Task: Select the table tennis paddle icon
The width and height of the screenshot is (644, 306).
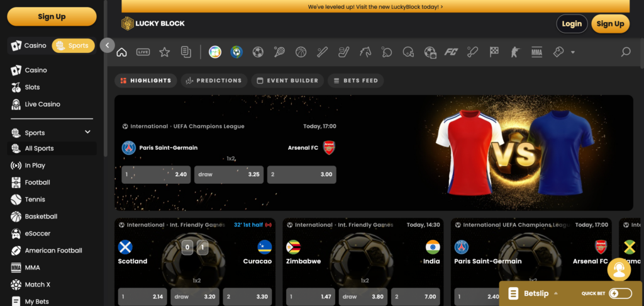Action: [387, 52]
